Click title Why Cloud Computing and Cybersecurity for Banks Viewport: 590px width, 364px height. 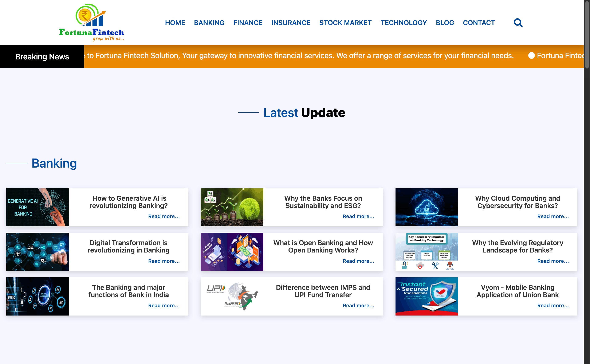(518, 202)
